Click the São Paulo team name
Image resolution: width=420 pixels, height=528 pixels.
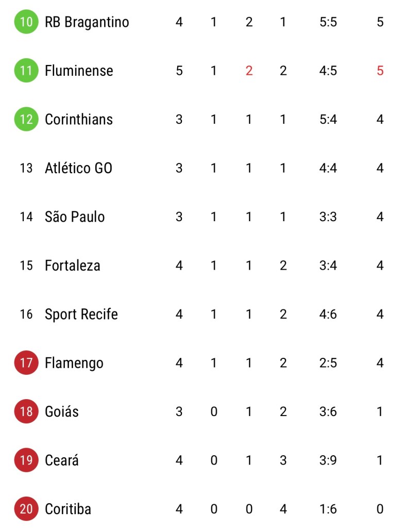pos(75,217)
